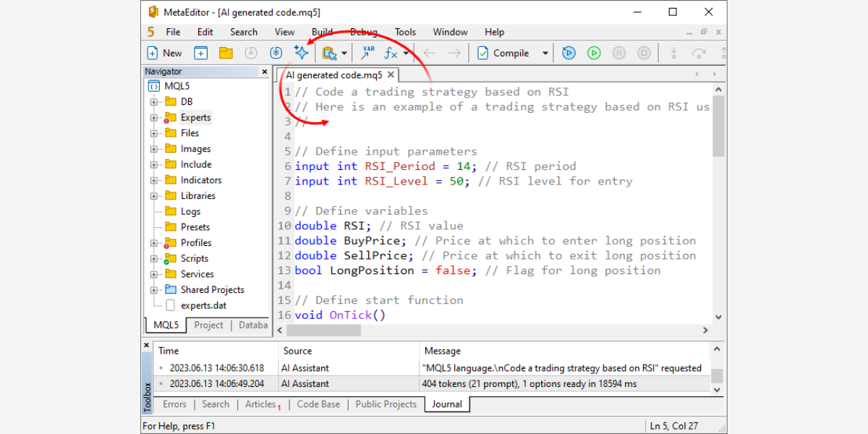Image resolution: width=868 pixels, height=434 pixels.
Task: Expand the Include folder node
Action: pyautogui.click(x=153, y=165)
